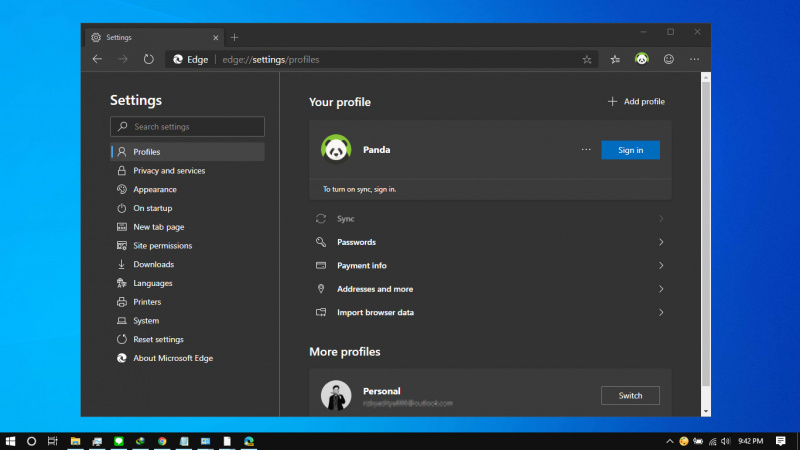Open the Edge icon in taskbar
Screen dimensions: 800x450
point(248,441)
